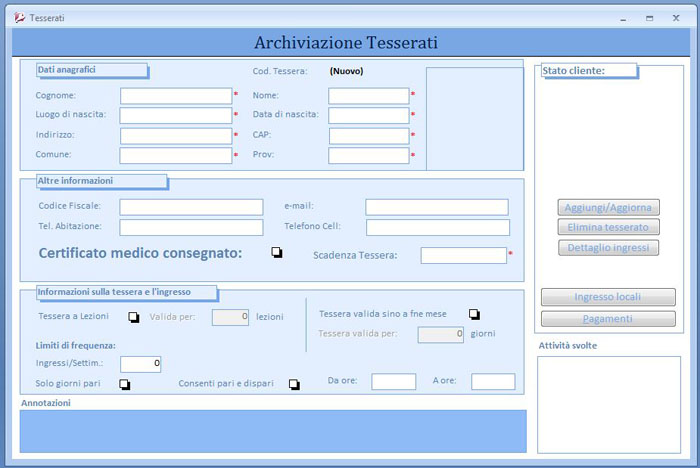
Task: Open Dettaglio ingressi
Action: click(607, 247)
